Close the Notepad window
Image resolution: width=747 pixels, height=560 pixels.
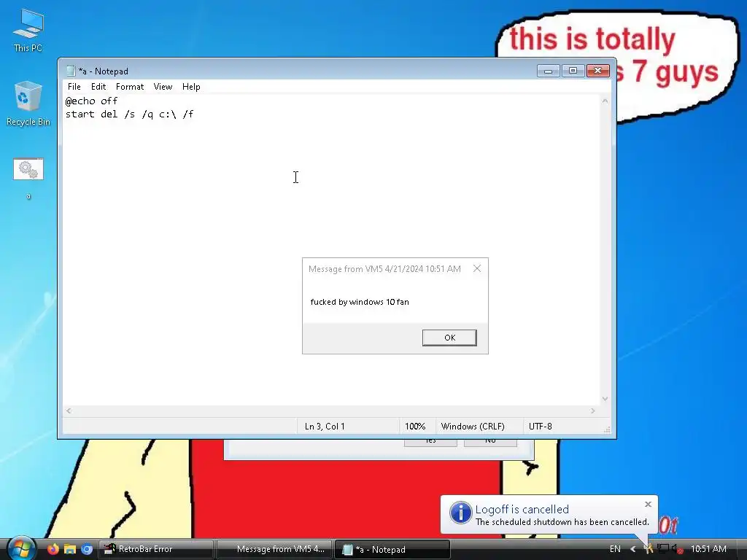point(598,71)
